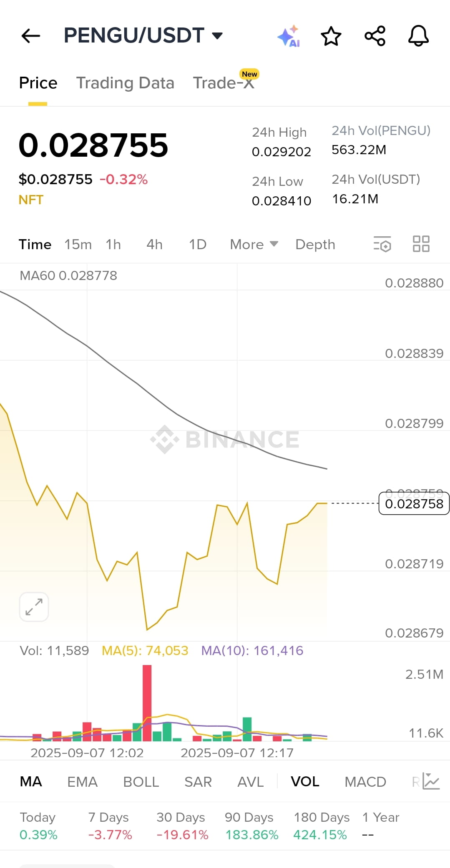Expand the chart to fullscreen
The width and height of the screenshot is (450, 868).
pyautogui.click(x=34, y=607)
